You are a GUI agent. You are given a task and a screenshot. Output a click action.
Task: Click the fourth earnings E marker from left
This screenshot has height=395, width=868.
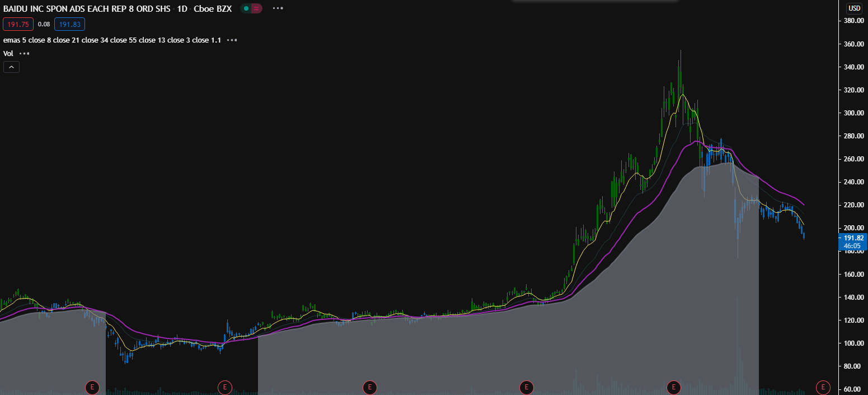click(x=526, y=387)
